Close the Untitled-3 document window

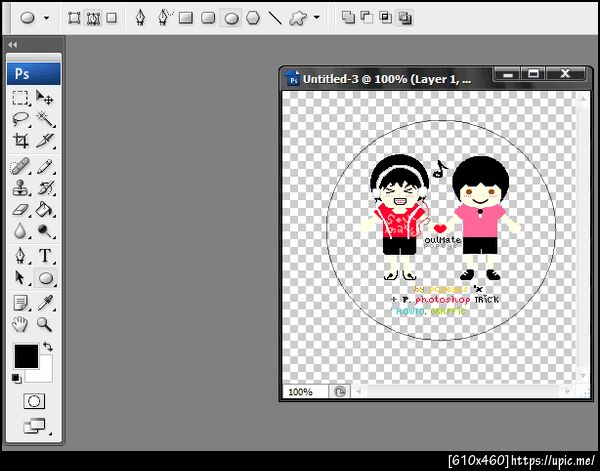point(565,73)
